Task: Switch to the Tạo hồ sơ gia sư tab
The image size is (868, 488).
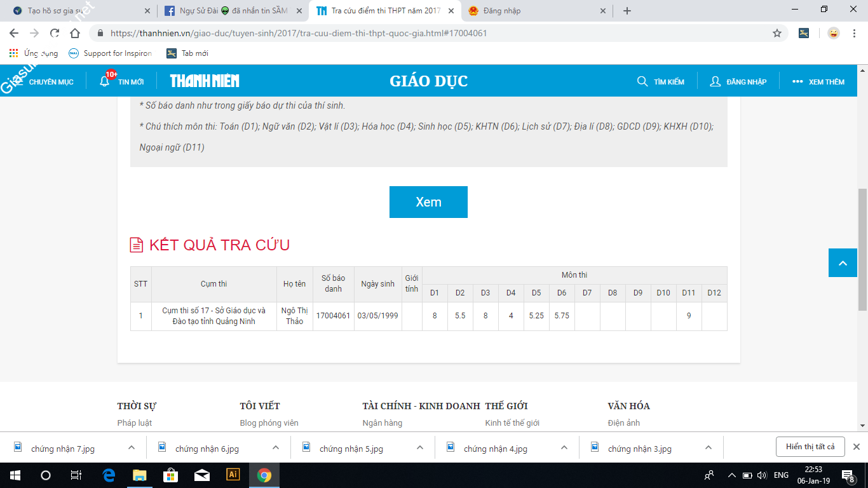Action: [76, 11]
